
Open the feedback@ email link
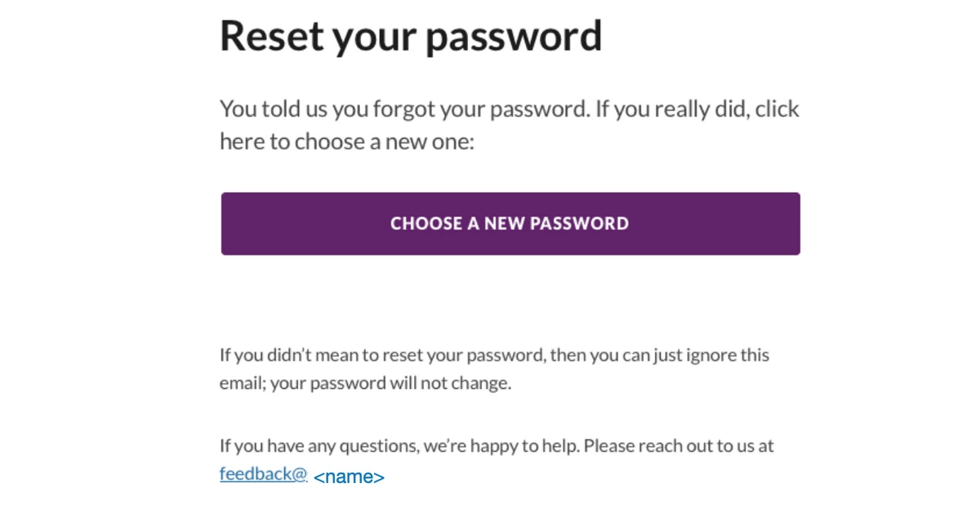click(x=264, y=474)
